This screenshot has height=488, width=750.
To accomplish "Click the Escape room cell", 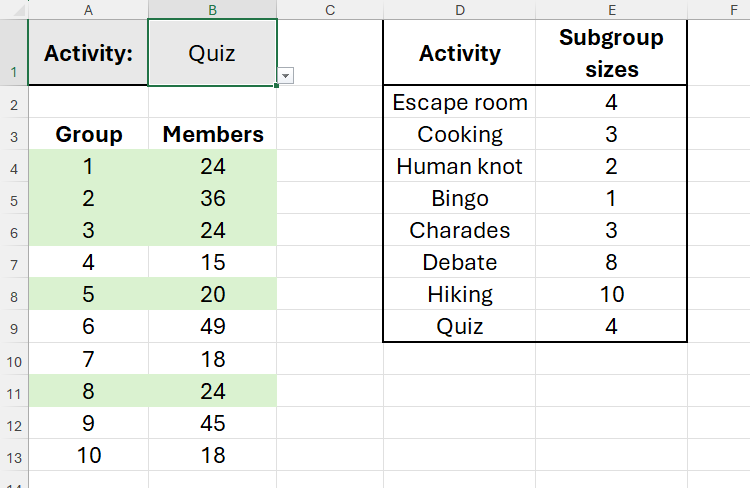I will click(459, 102).
